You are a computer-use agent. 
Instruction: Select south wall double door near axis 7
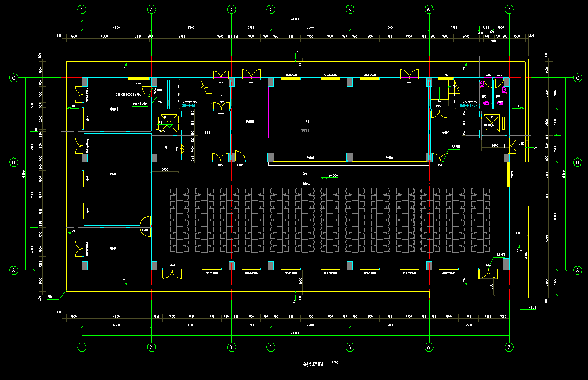[x=488, y=274]
